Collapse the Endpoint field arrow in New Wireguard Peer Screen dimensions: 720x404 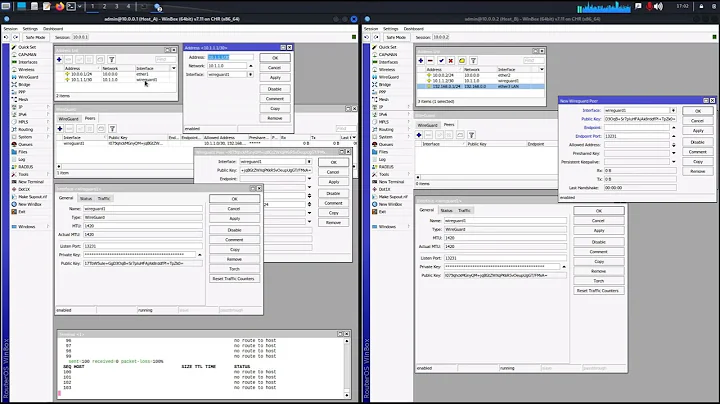674,128
